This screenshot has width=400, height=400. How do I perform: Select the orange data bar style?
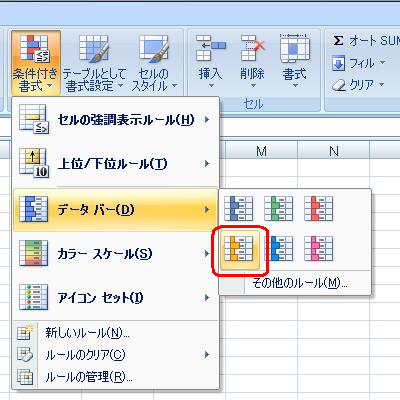click(x=239, y=249)
